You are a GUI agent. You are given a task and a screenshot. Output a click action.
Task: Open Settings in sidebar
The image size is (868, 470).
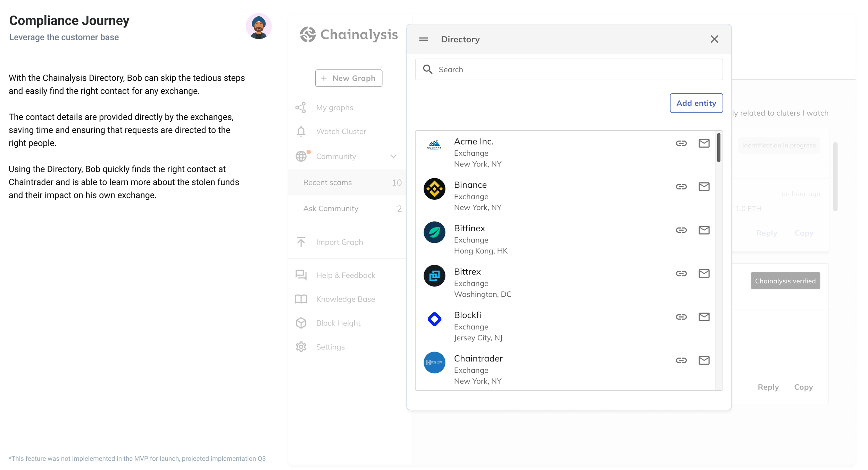[x=330, y=347]
